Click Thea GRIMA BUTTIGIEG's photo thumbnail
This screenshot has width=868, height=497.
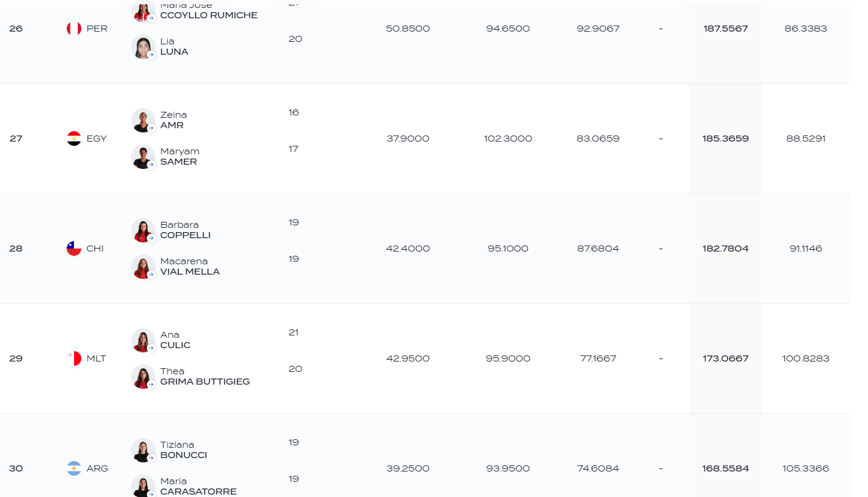(143, 377)
